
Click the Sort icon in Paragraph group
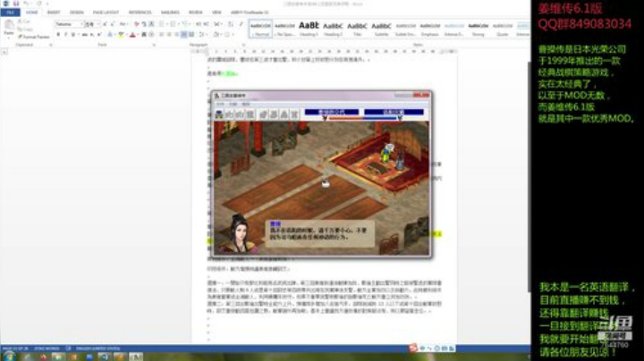[231, 24]
